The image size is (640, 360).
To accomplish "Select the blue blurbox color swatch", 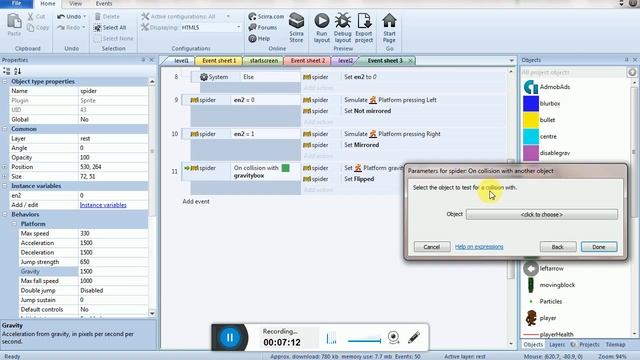I will [x=531, y=104].
